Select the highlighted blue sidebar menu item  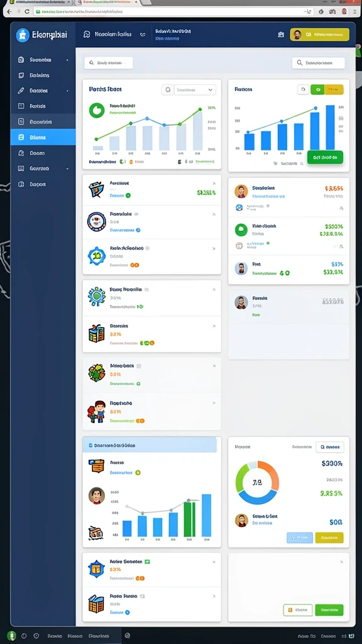point(43,137)
